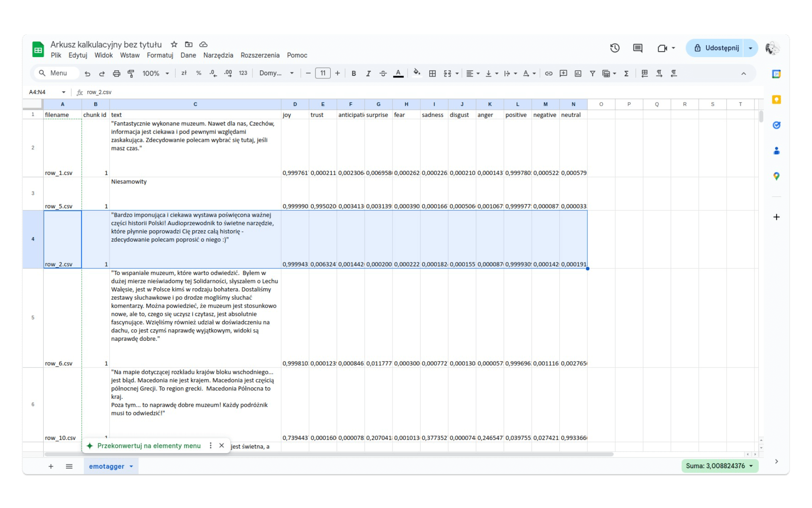The height and width of the screenshot is (508, 812).
Task: Toggle strikethrough formatting
Action: pos(383,74)
